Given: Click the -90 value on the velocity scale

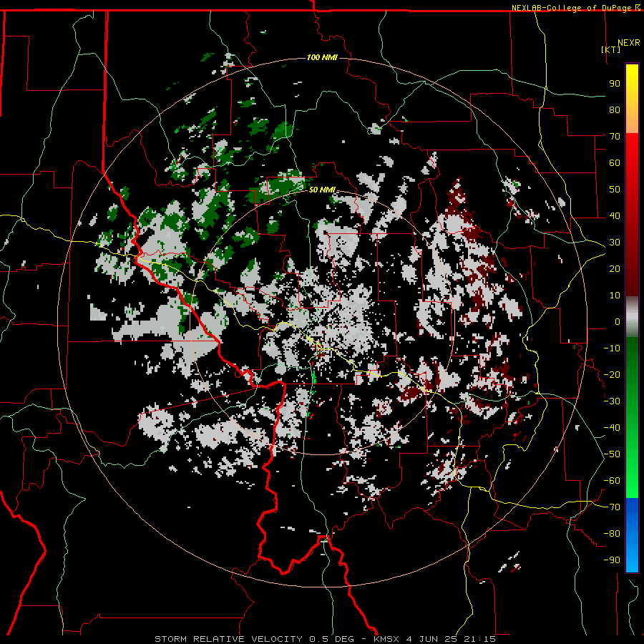Looking at the screenshot, I should 612,560.
